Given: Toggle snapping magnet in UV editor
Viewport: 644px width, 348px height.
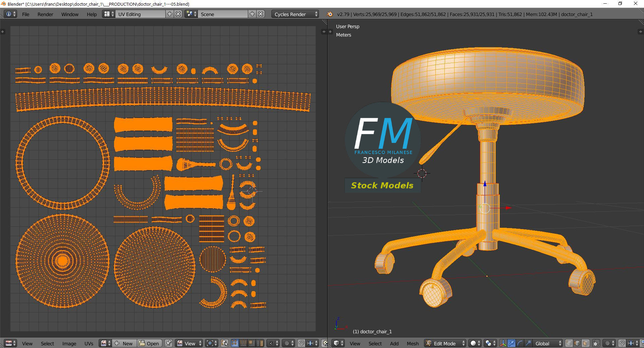Looking at the screenshot, I should point(301,343).
